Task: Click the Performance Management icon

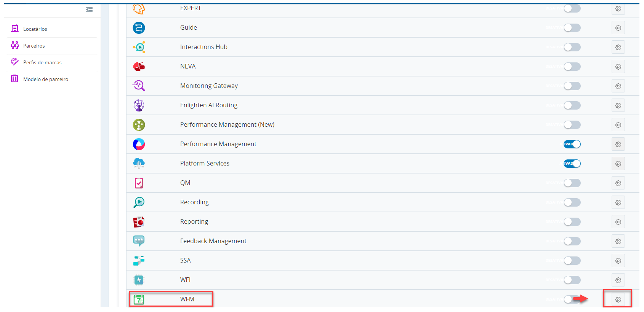Action: 139,144
